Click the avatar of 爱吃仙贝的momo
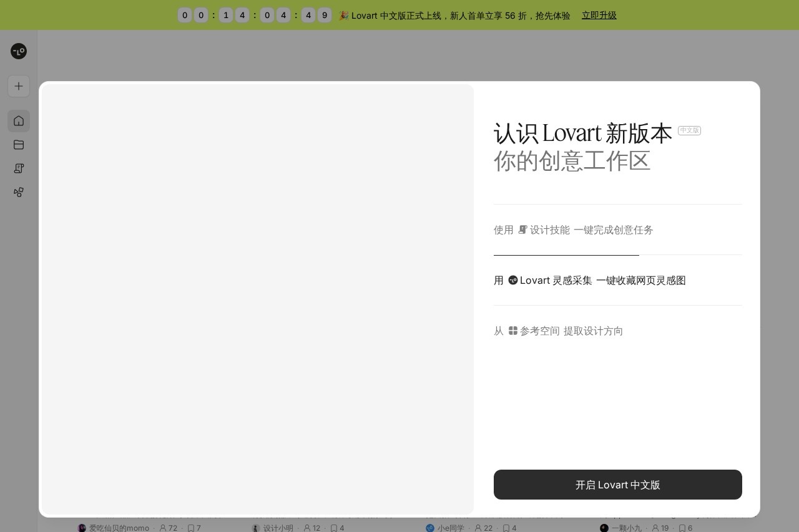This screenshot has height=532, width=799. (x=82, y=528)
